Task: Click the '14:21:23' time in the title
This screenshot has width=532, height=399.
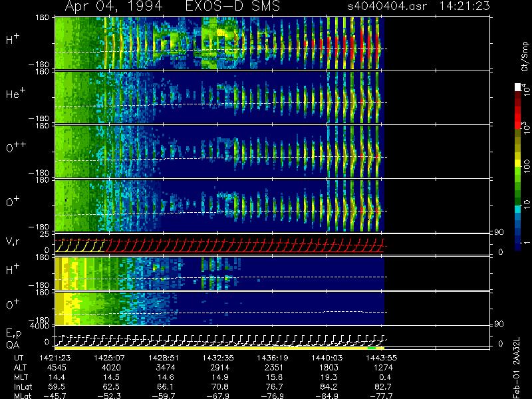Action: [464, 6]
